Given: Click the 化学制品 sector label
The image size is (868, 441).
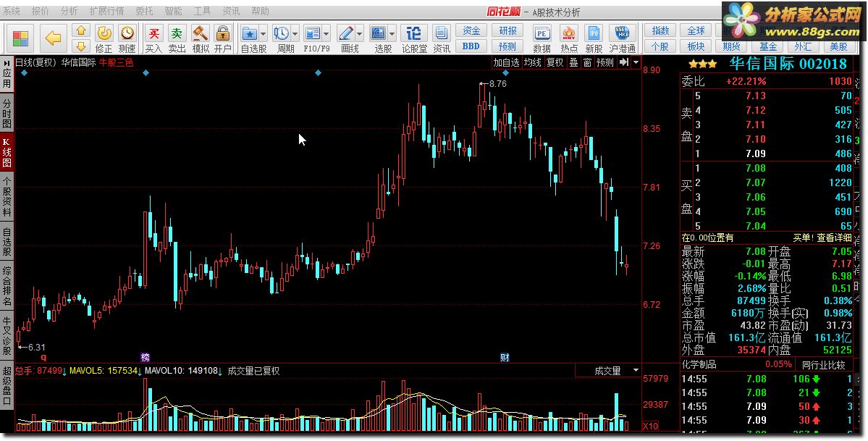Looking at the screenshot, I should (x=699, y=364).
